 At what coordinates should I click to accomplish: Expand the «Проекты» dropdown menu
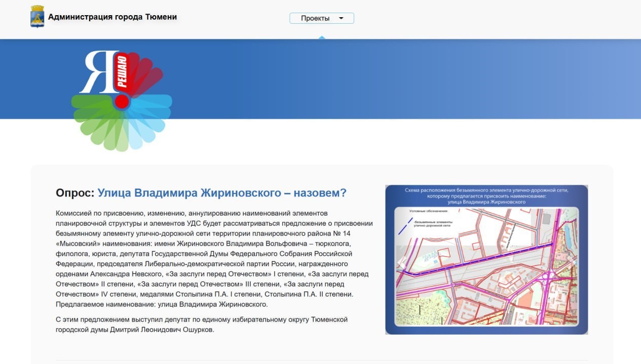tap(322, 18)
